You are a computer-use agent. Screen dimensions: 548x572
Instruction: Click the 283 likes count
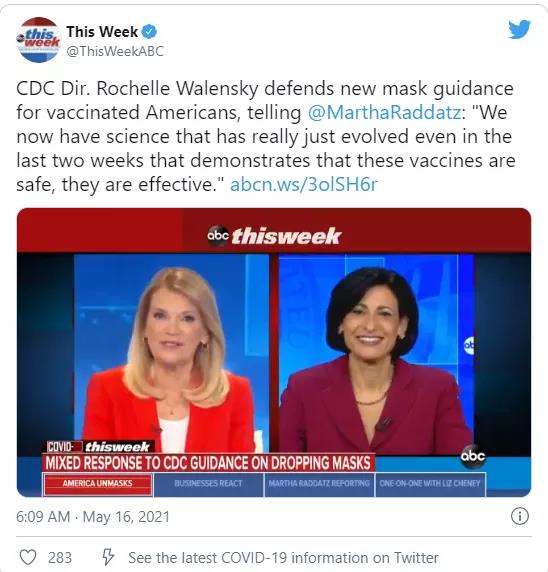(60, 558)
